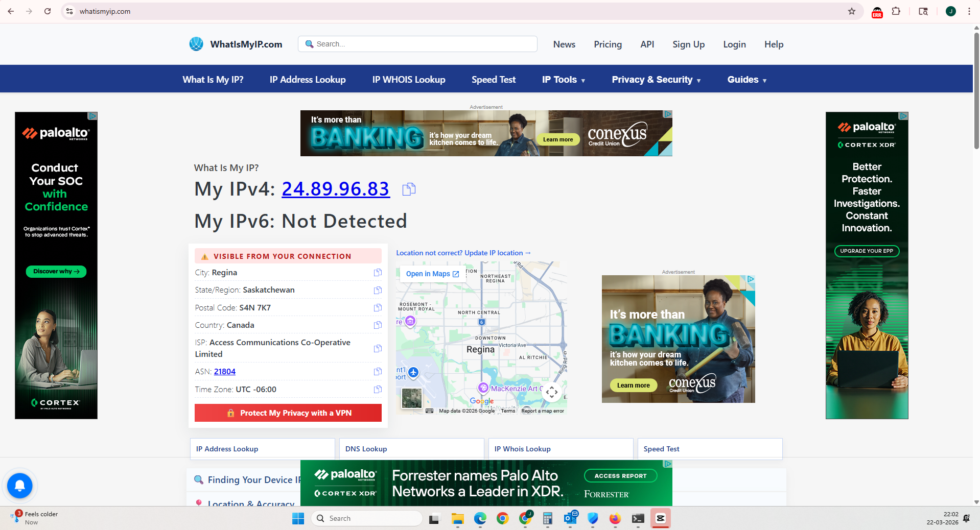Image resolution: width=980 pixels, height=530 pixels.
Task: Toggle satellite view thumbnail on map
Action: click(412, 398)
